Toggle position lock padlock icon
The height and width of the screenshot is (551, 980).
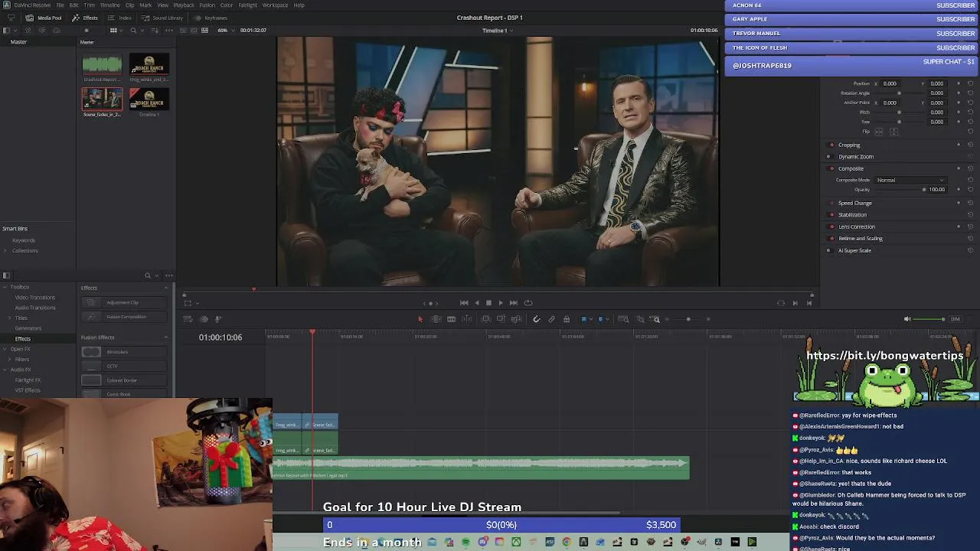(567, 319)
